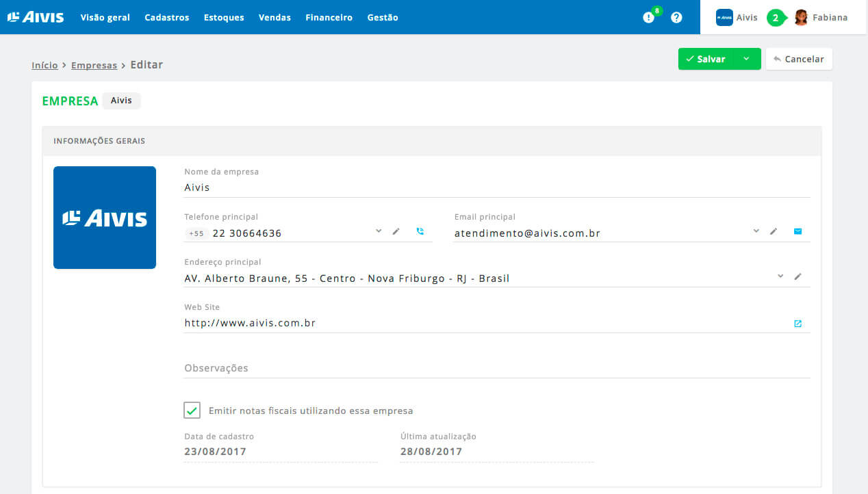868x494 pixels.
Task: Open the Financeiro menu
Action: pyautogui.click(x=329, y=18)
